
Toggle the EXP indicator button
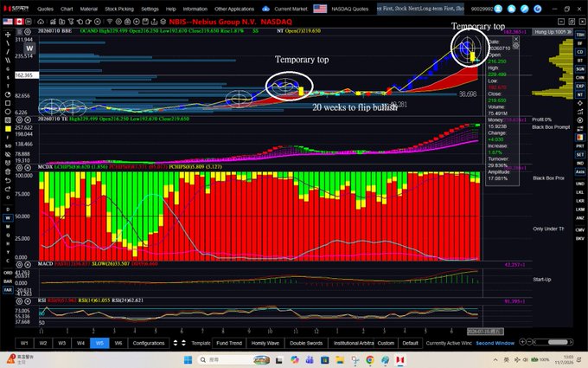click(x=580, y=86)
